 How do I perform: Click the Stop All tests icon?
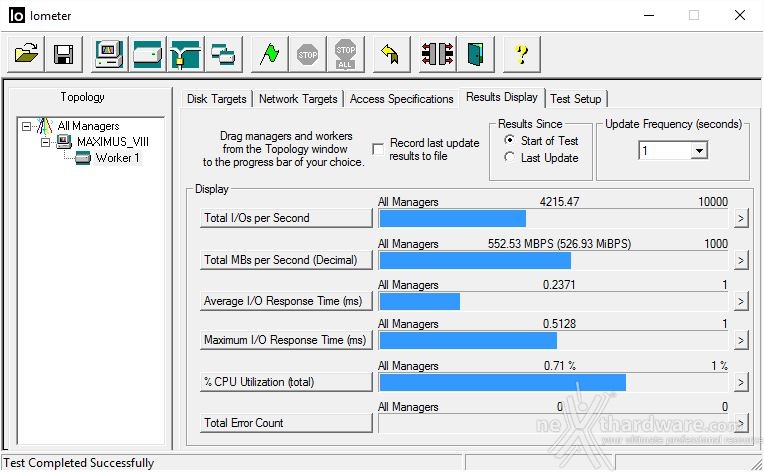pos(345,54)
